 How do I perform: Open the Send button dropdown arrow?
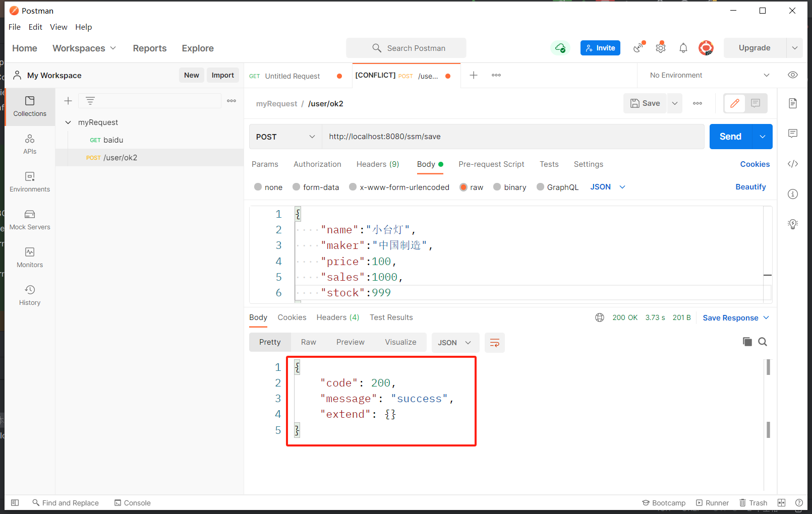(x=763, y=137)
